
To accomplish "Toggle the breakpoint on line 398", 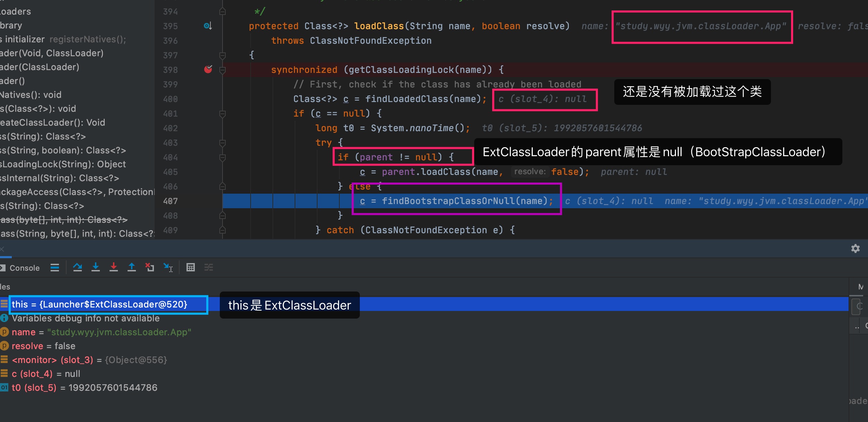I will click(208, 69).
